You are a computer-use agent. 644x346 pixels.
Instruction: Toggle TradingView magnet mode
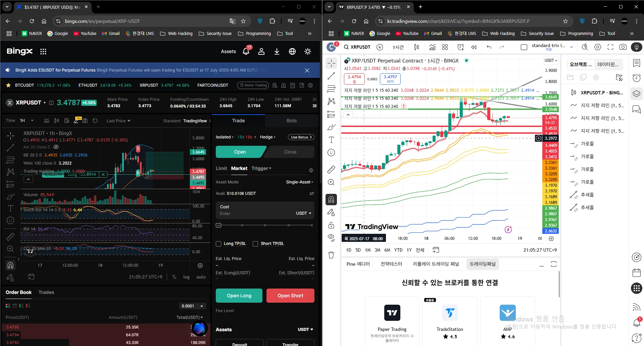pyautogui.click(x=331, y=200)
